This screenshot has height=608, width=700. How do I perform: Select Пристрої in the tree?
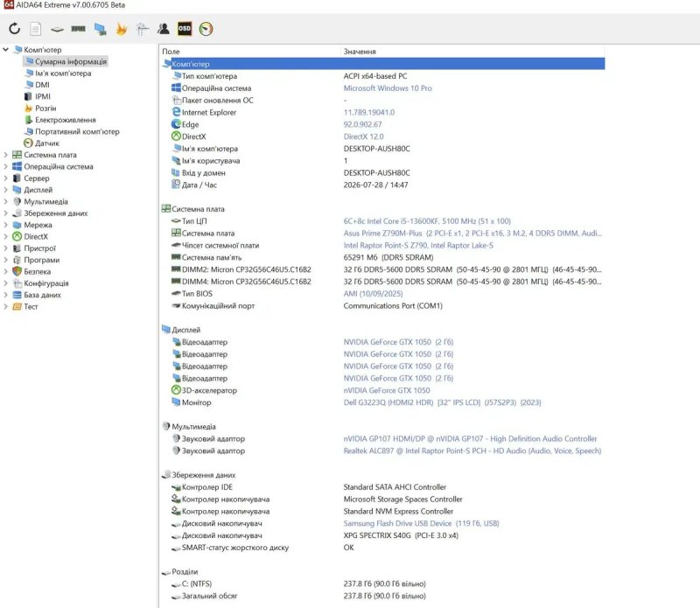click(x=39, y=248)
